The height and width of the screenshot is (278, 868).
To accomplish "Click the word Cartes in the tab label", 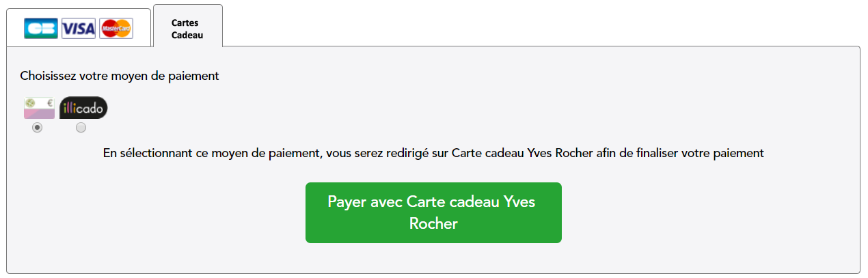I will point(185,23).
